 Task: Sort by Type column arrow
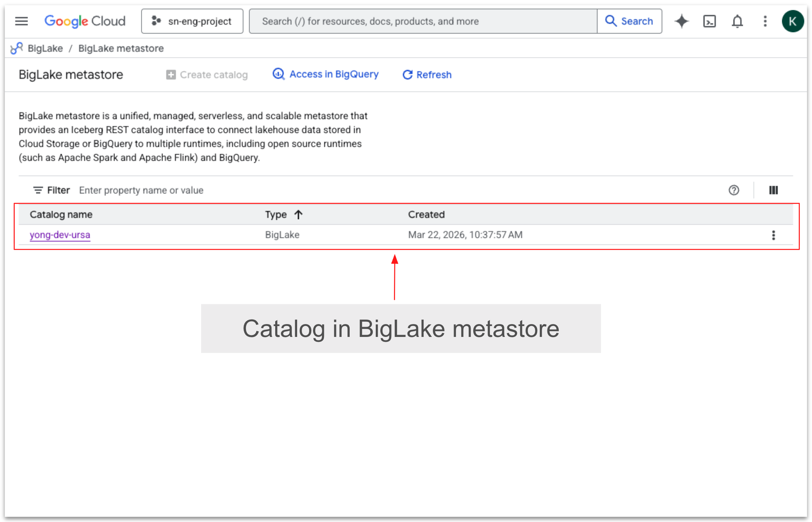click(x=298, y=215)
